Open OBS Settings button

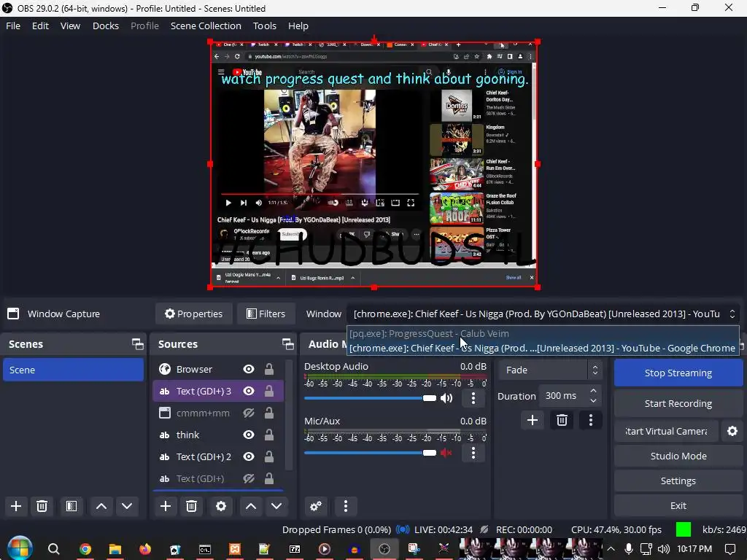[x=678, y=481]
